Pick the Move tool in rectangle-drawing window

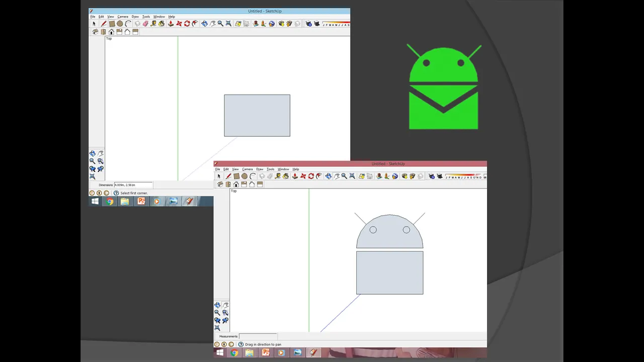178,24
